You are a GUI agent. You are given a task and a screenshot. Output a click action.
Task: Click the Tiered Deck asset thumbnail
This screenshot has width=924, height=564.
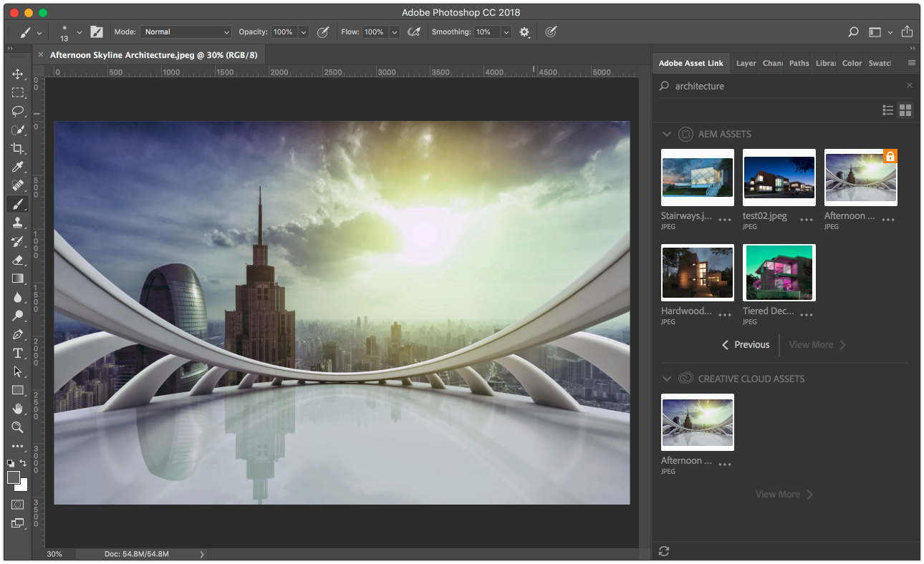[779, 273]
